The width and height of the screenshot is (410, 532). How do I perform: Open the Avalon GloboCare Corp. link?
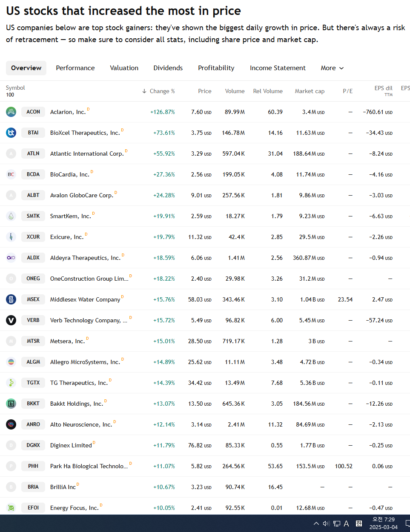(x=82, y=195)
